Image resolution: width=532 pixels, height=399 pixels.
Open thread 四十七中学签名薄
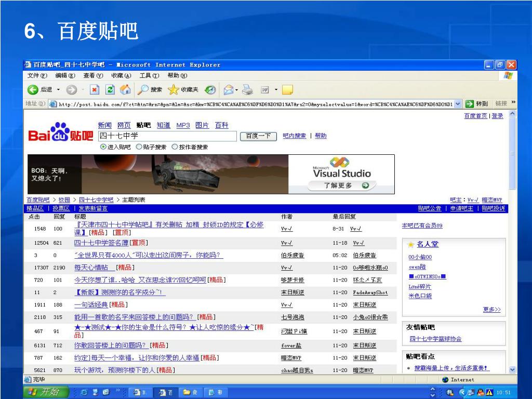[x=101, y=243]
